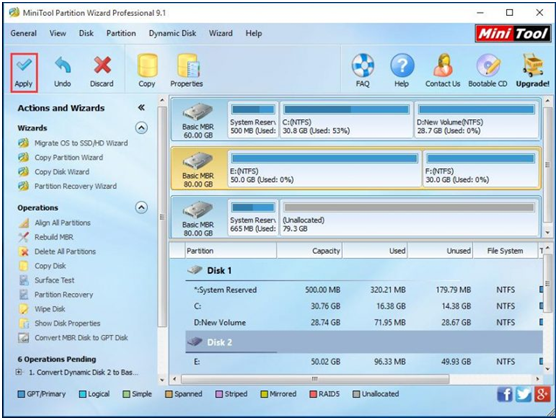This screenshot has width=558, height=420.
Task: Click the Facebook share icon
Action: tap(505, 394)
